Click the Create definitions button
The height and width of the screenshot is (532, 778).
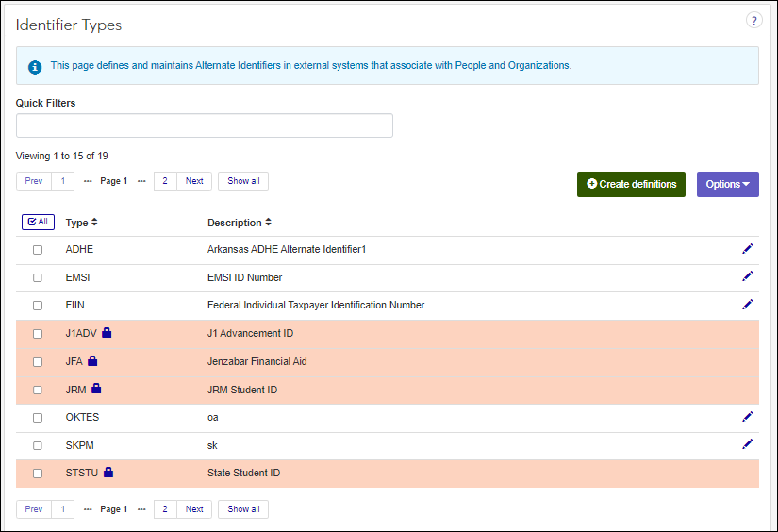tap(631, 184)
